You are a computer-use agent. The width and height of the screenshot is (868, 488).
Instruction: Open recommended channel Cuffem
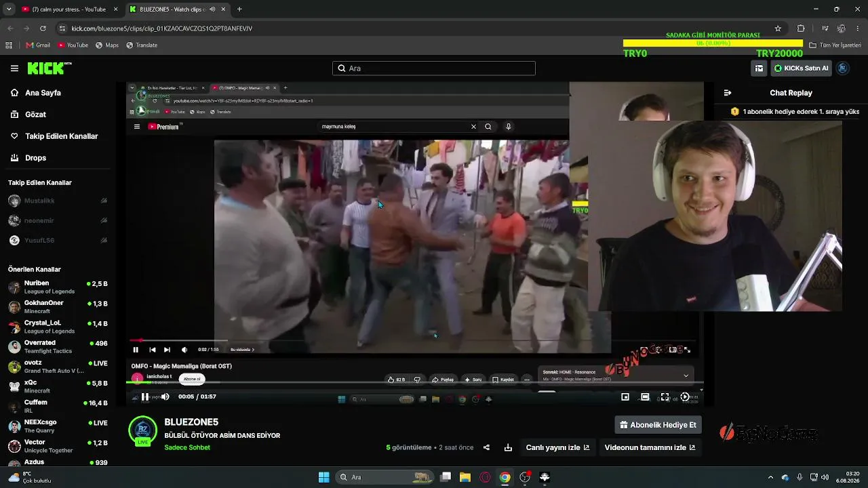point(58,406)
